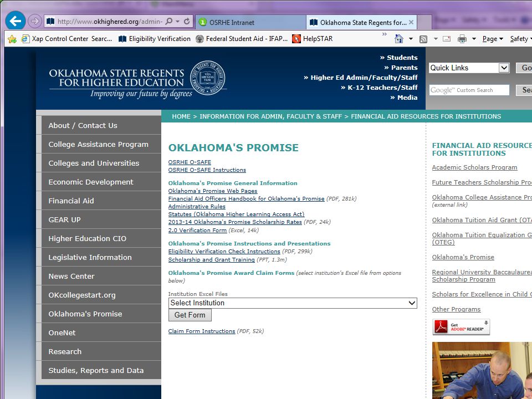The height and width of the screenshot is (399, 532).
Task: Open College Assistance Program sidebar item
Action: [x=101, y=144]
